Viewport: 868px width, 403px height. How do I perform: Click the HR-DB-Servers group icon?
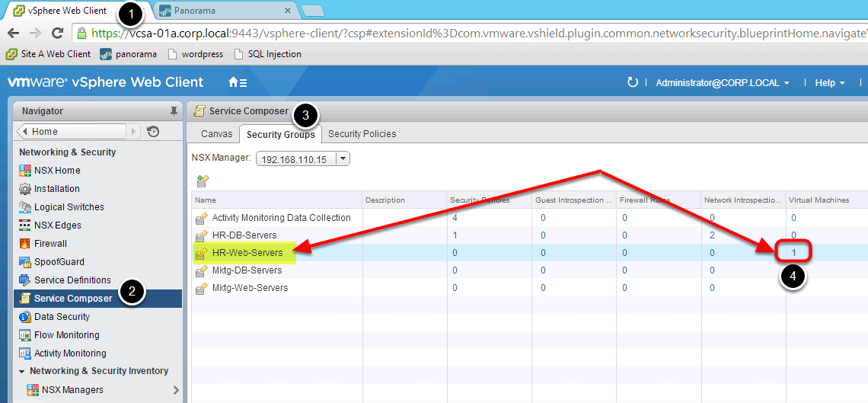click(x=202, y=235)
